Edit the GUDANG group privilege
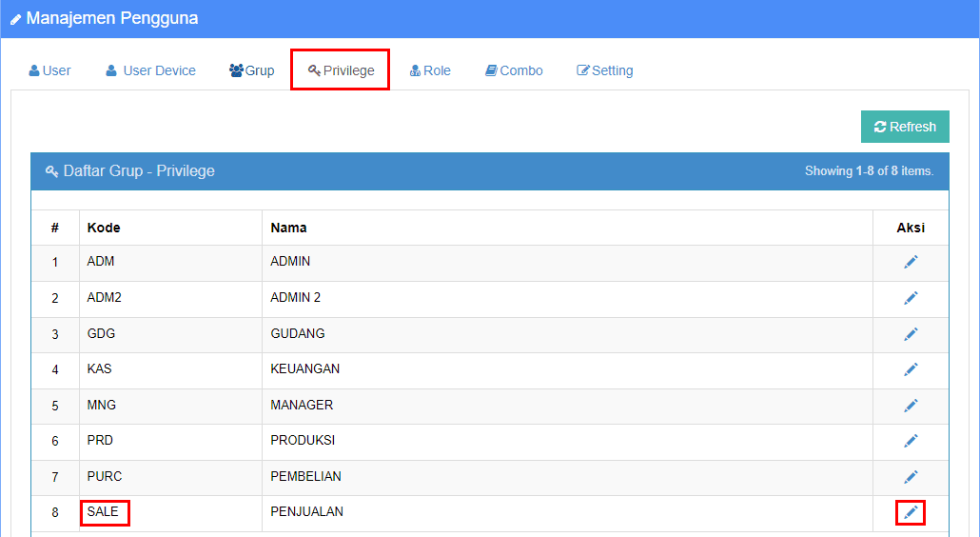 pos(911,334)
